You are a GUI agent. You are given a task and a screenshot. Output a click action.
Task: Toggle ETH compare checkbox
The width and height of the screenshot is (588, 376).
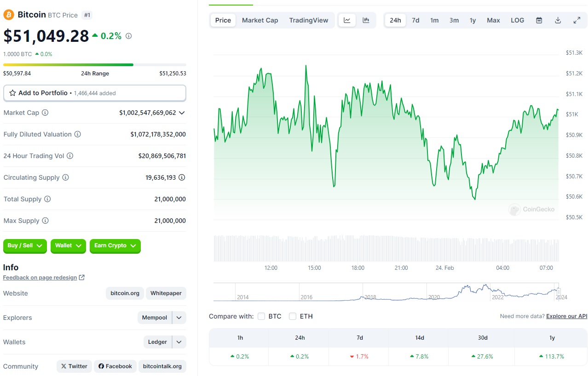tap(293, 316)
